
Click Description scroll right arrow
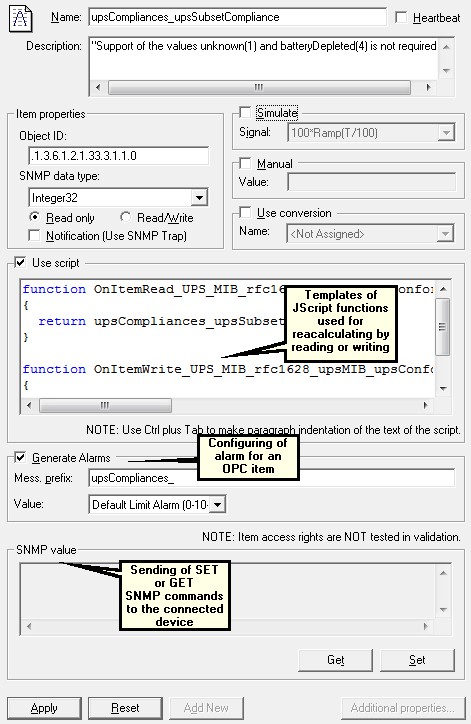coord(429,87)
